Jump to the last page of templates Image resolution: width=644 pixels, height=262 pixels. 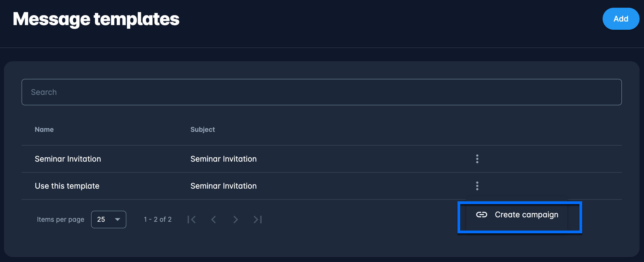pyautogui.click(x=258, y=220)
